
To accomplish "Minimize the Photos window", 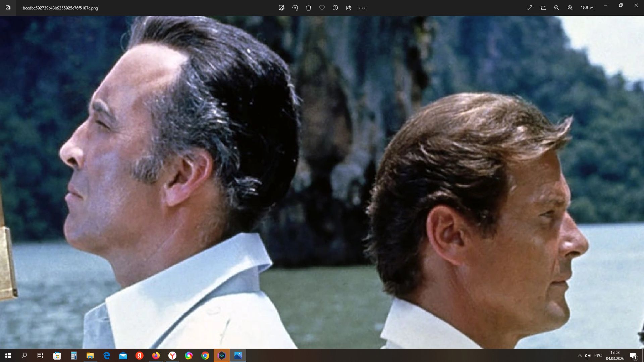I will [x=605, y=5].
